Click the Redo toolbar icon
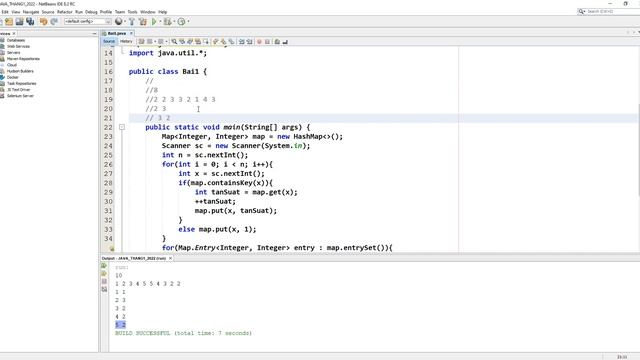The width and height of the screenshot is (640, 360). click(54, 22)
